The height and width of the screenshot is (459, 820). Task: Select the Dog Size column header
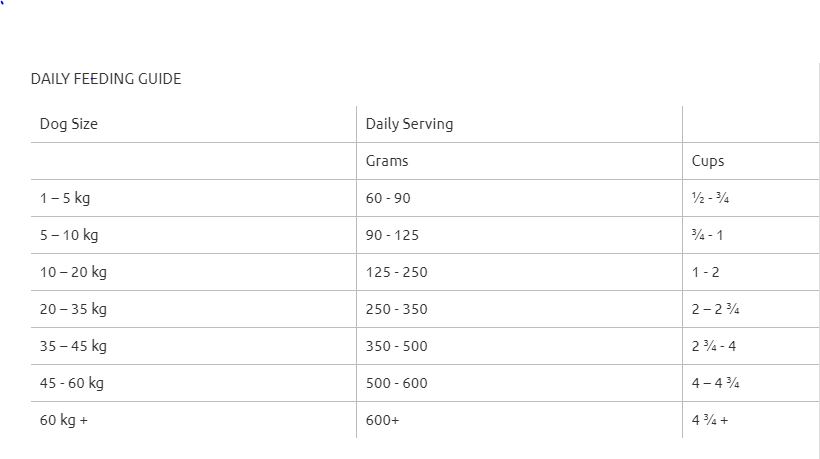click(69, 124)
